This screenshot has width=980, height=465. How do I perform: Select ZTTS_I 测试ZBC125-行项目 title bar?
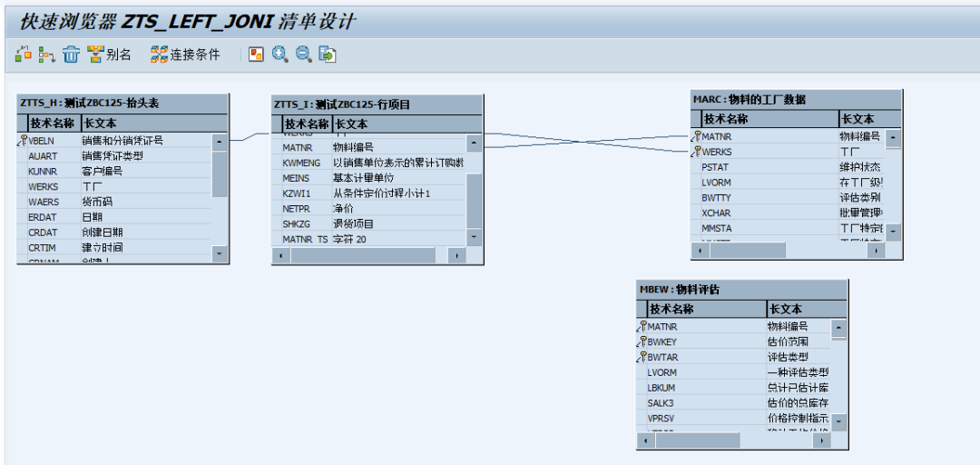pyautogui.click(x=377, y=104)
